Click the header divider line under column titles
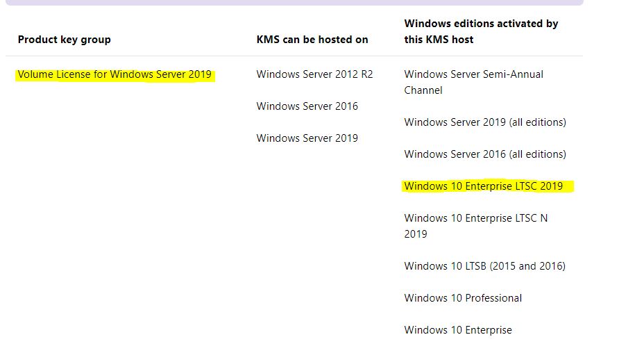 pyautogui.click(x=294, y=56)
